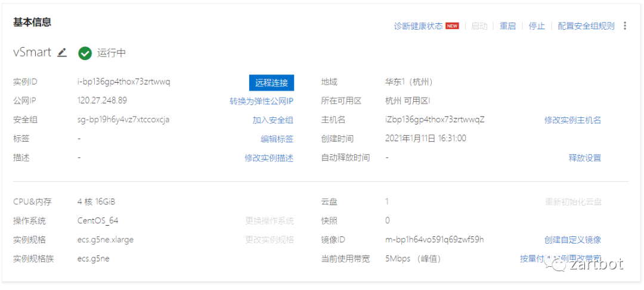
Task: Click the 基本信息 section heading
Action: [32, 22]
